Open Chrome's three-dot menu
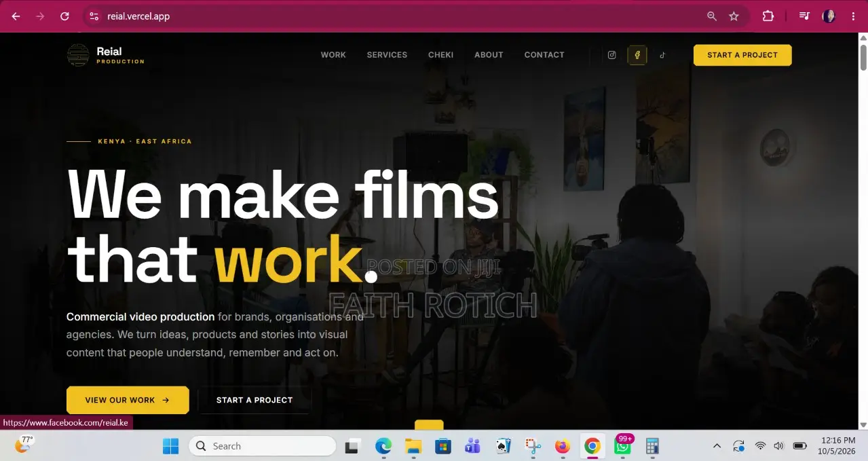The image size is (868, 461). pyautogui.click(x=853, y=16)
